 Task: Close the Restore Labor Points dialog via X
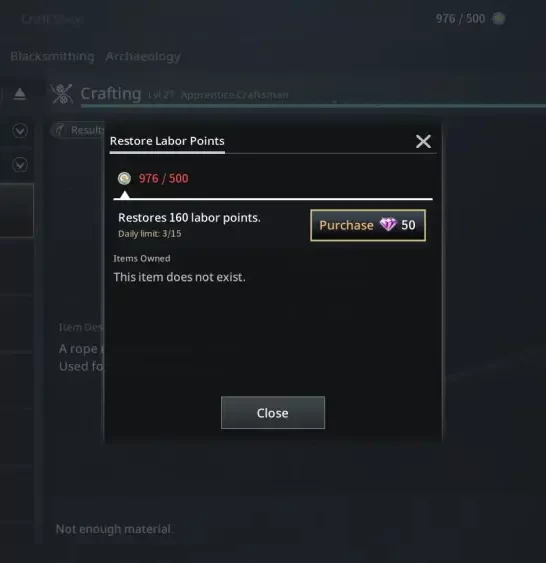(x=423, y=141)
